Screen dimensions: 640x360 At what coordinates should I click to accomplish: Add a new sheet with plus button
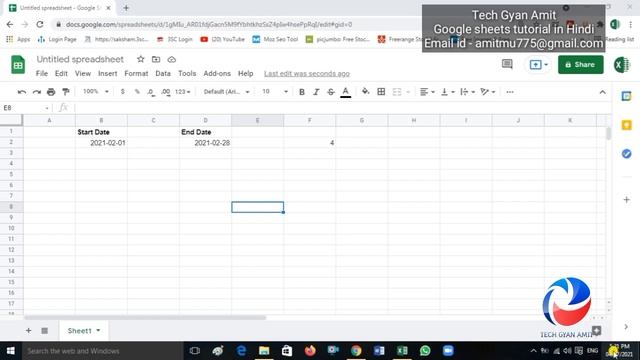[x=28, y=331]
